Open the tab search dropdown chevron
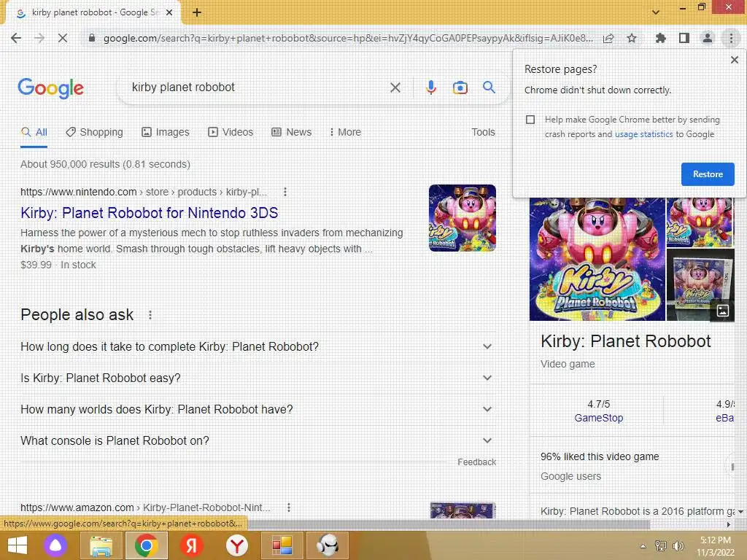Image resolution: width=747 pixels, height=560 pixels. (x=656, y=12)
